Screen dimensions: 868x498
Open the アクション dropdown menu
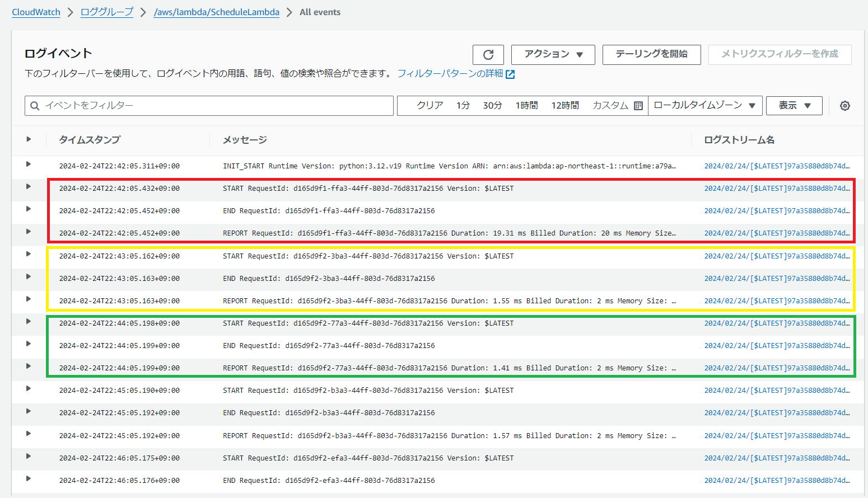point(553,54)
